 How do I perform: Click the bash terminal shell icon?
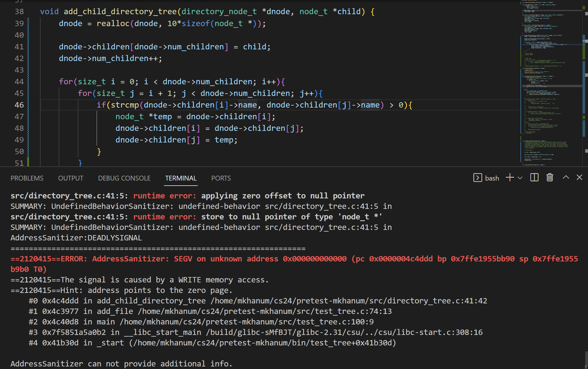(x=478, y=178)
